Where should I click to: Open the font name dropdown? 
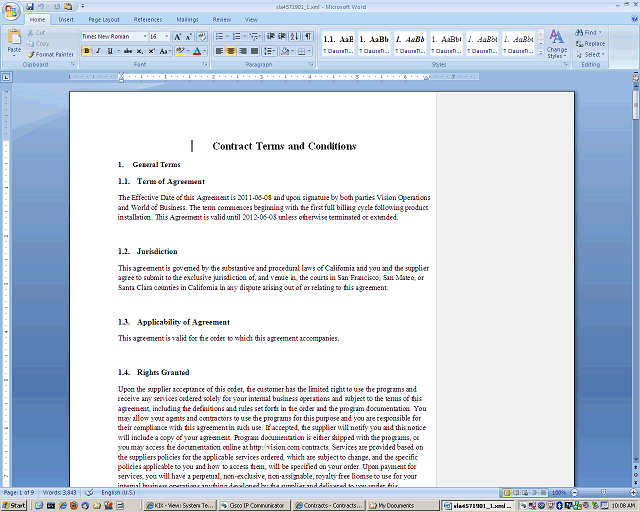[145, 37]
